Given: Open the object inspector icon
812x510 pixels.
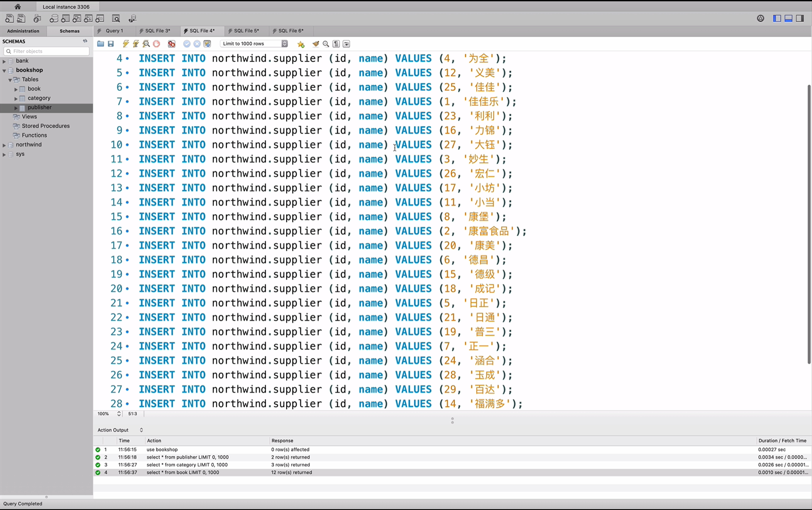Looking at the screenshot, I should click(x=37, y=18).
